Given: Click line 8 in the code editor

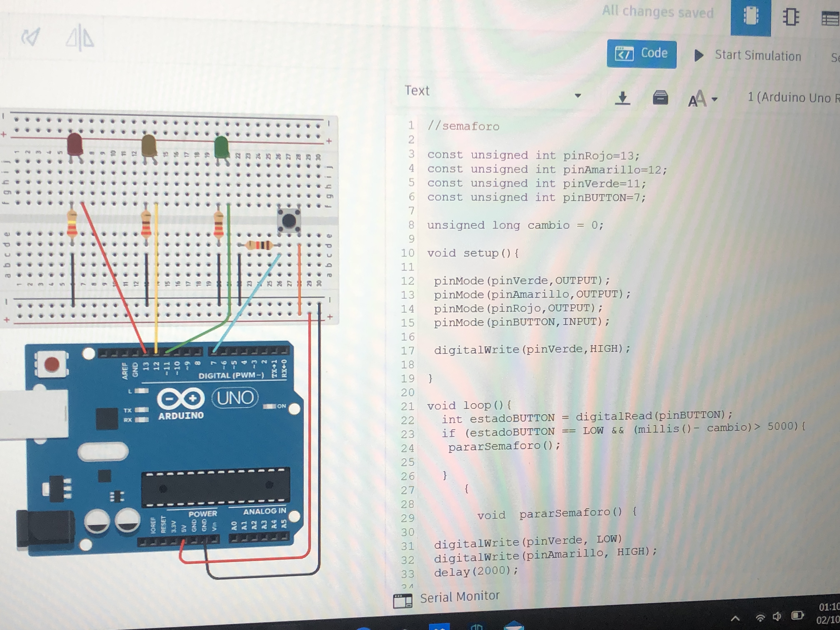Looking at the screenshot, I should pyautogui.click(x=515, y=225).
